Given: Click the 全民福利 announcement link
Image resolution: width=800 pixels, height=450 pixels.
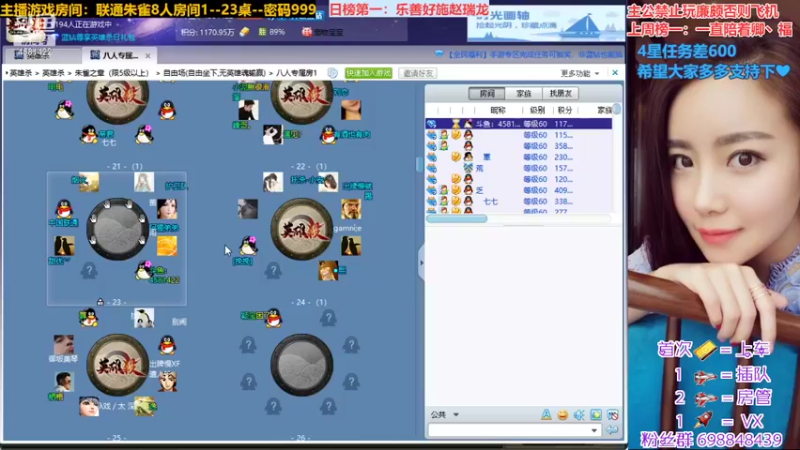Looking at the screenshot, I should coord(535,54).
